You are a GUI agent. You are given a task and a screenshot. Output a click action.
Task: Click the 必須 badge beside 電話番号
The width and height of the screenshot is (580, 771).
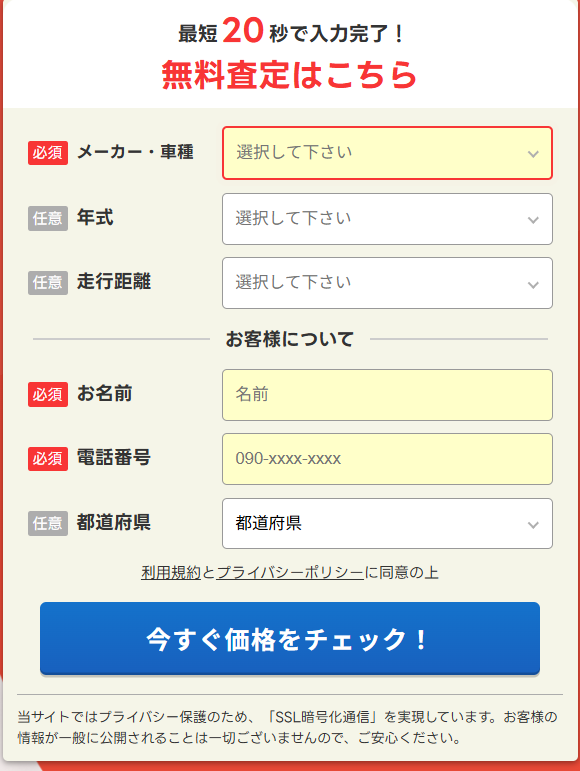(x=48, y=459)
